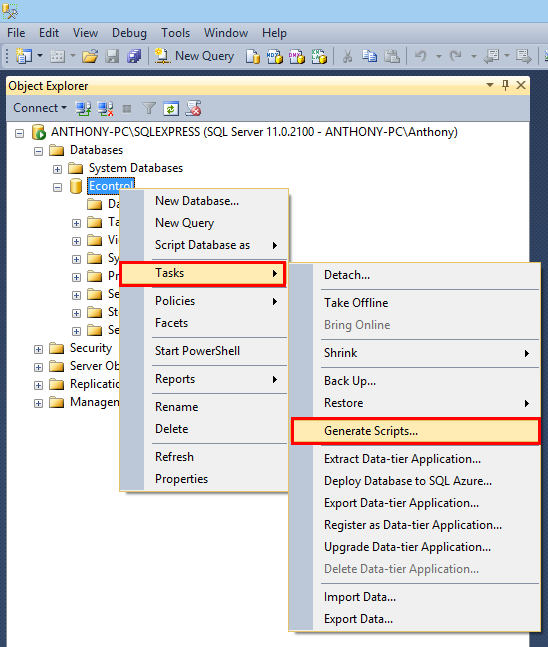The image size is (548, 647).
Task: Click the Analysis Services DMX Query icon
Action: click(x=297, y=56)
